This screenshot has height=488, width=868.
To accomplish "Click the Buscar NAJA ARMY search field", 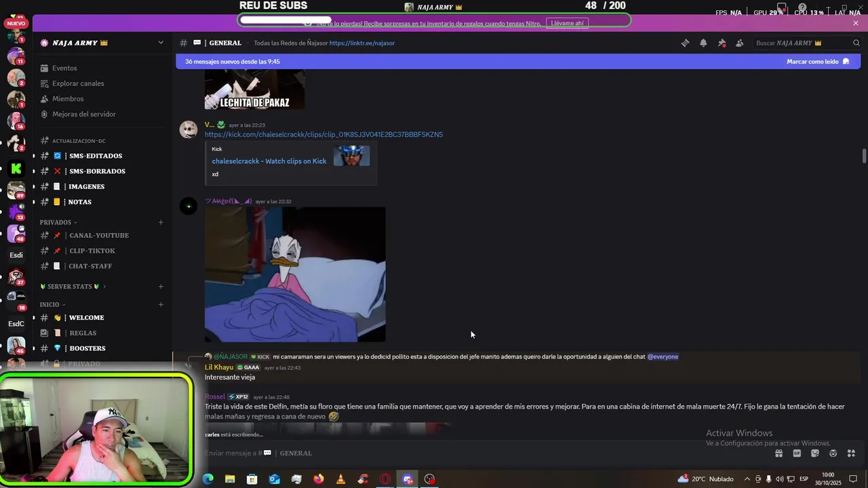I will [x=807, y=43].
